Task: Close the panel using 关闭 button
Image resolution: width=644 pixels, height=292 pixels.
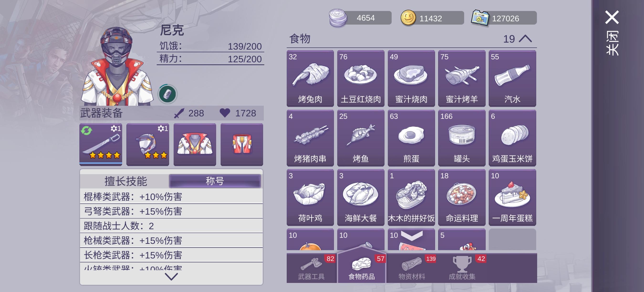Action: tap(612, 32)
